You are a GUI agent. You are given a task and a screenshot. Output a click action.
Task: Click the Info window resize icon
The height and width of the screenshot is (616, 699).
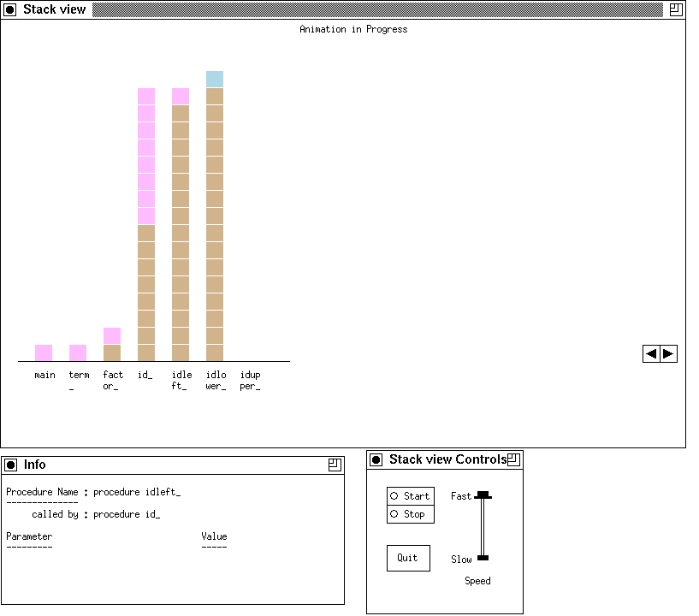[x=335, y=465]
